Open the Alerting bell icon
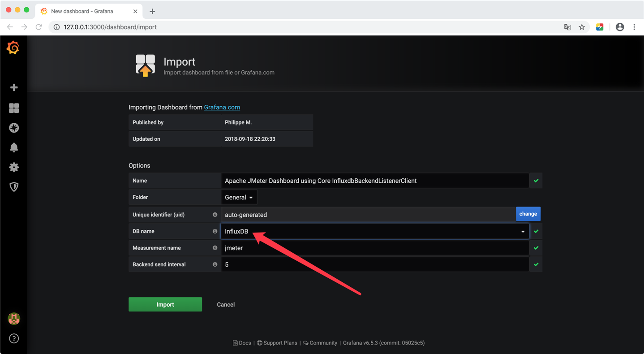The image size is (644, 354). [x=14, y=147]
